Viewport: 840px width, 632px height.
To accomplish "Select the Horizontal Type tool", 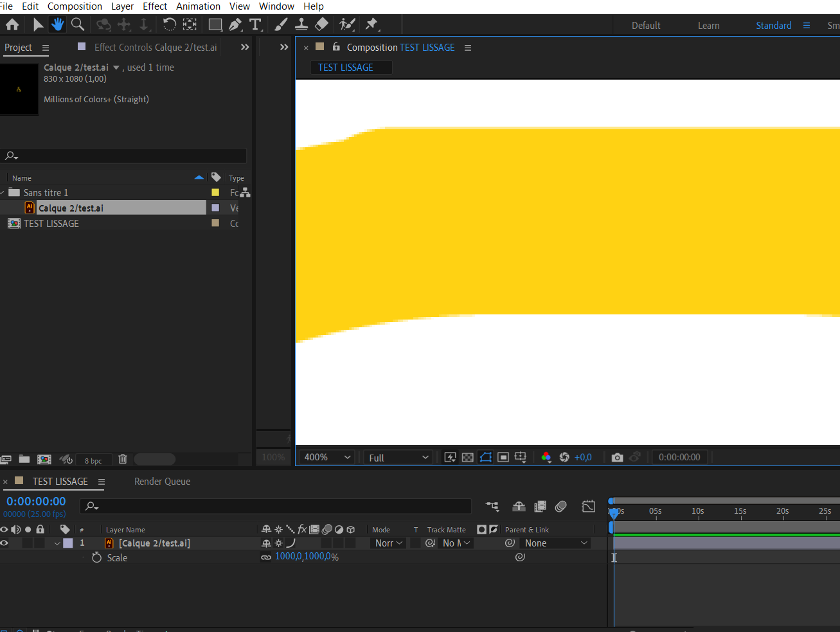I will coord(255,25).
